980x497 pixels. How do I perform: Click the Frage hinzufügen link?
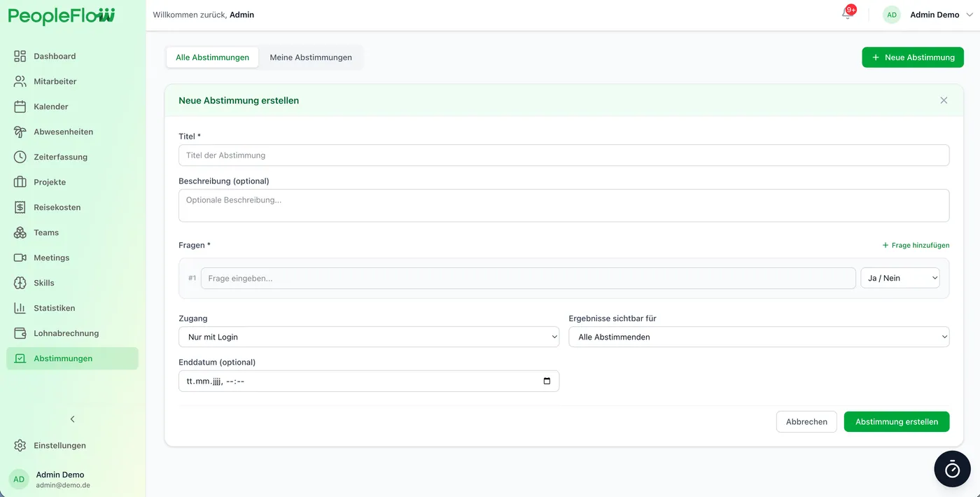pyautogui.click(x=916, y=245)
